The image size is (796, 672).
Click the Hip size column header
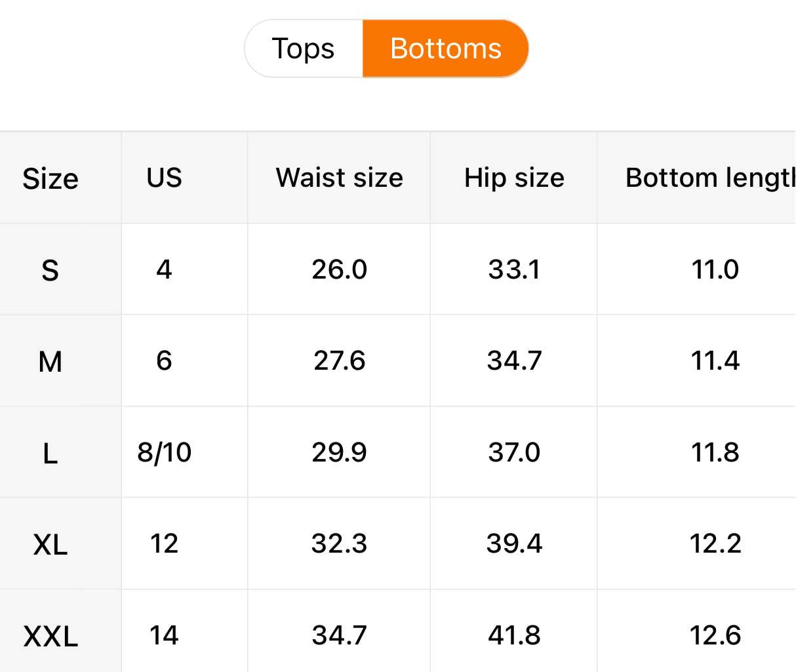click(514, 178)
